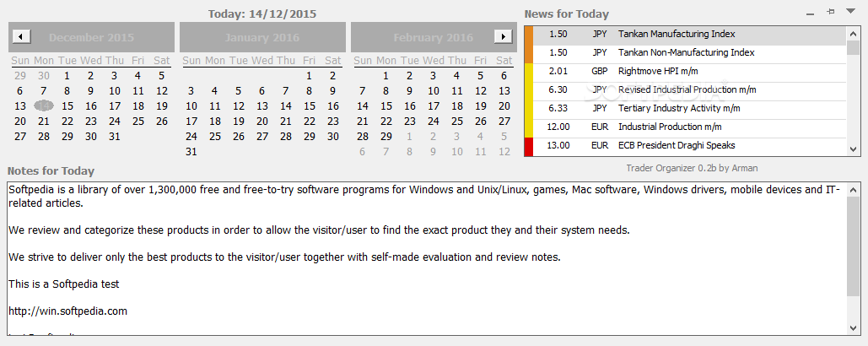Screen dimensions: 868x346
Task: Click red impact bar beside ECB President Draghi Speaks
Action: tap(529, 146)
